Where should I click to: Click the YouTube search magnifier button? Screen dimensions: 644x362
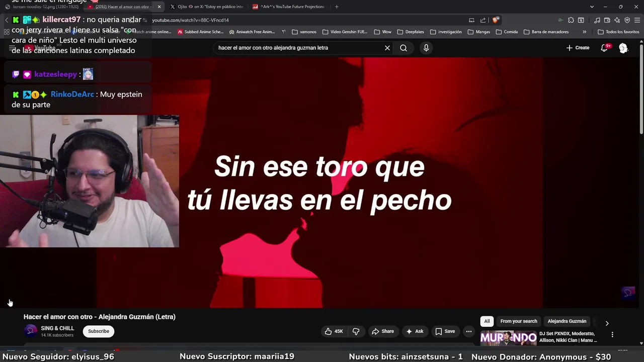[x=404, y=48]
